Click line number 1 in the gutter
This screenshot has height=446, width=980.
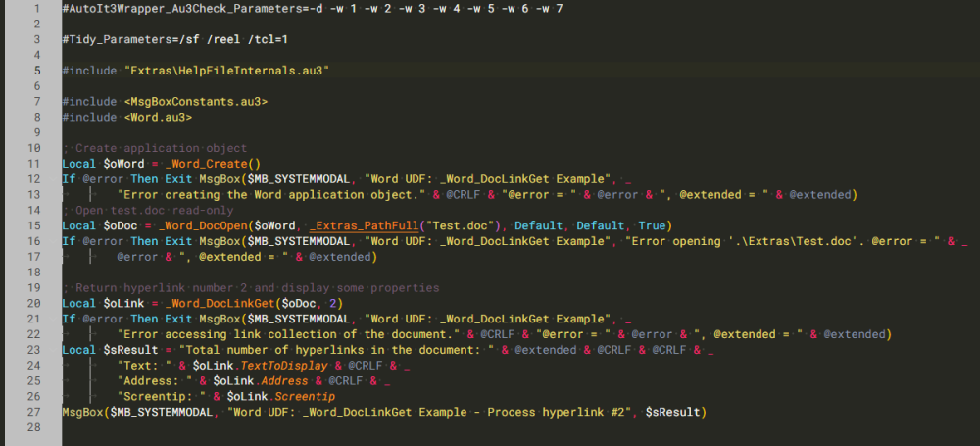37,9
